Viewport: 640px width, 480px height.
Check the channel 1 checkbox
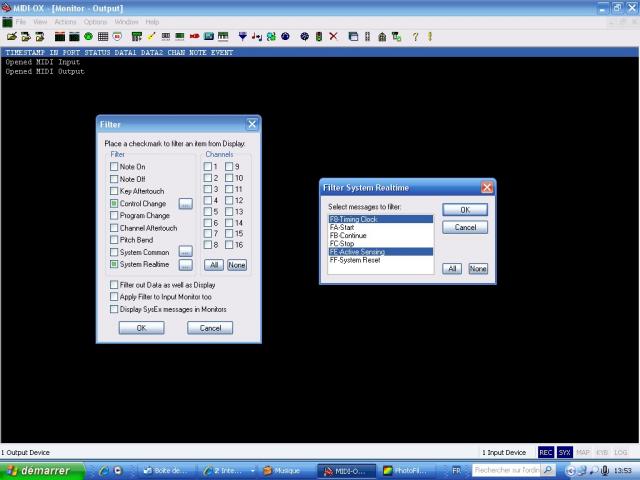pyautogui.click(x=208, y=167)
